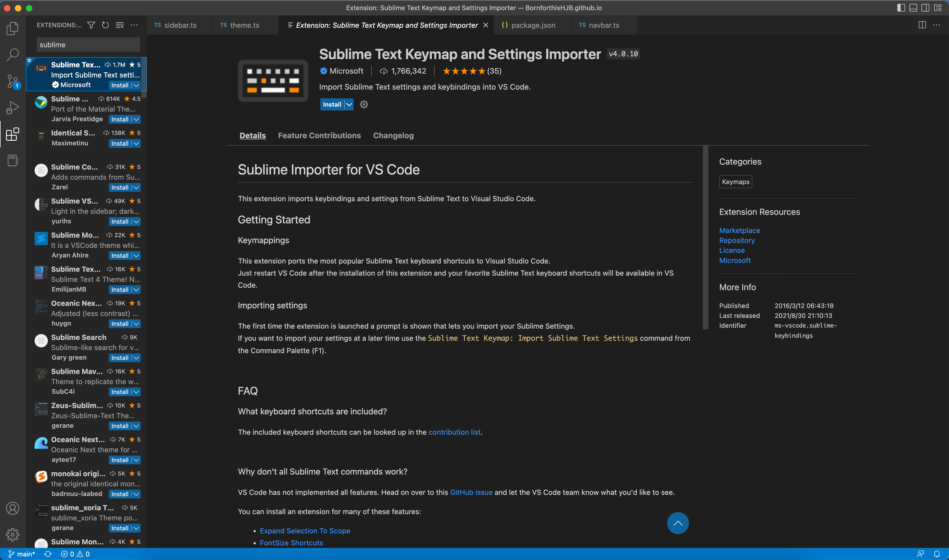Open notifications bell in status bar

pyautogui.click(x=937, y=554)
